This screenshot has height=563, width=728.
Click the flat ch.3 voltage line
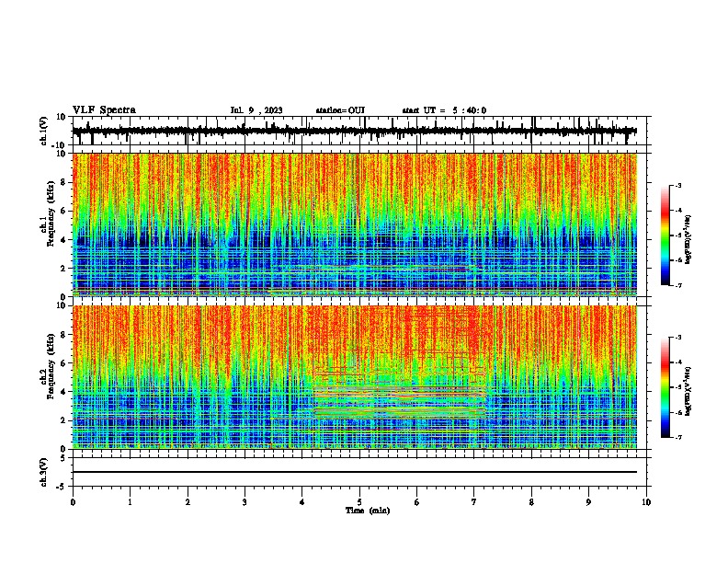pos(354,472)
